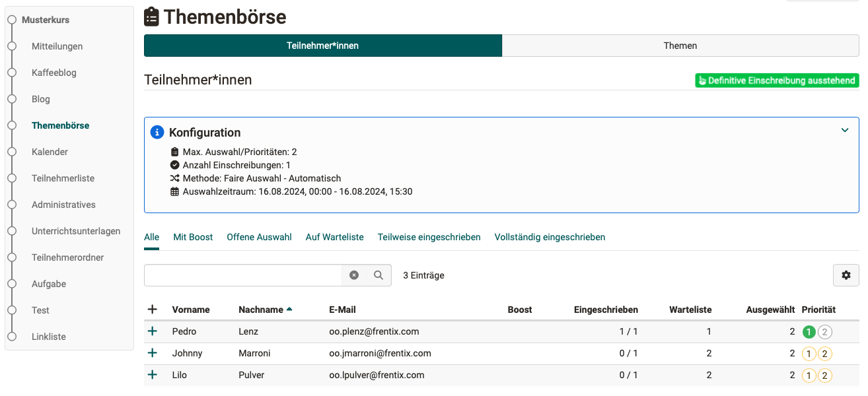The width and height of the screenshot is (868, 396).
Task: Expand Johnny Marroni's row via the plus icon
Action: (153, 353)
